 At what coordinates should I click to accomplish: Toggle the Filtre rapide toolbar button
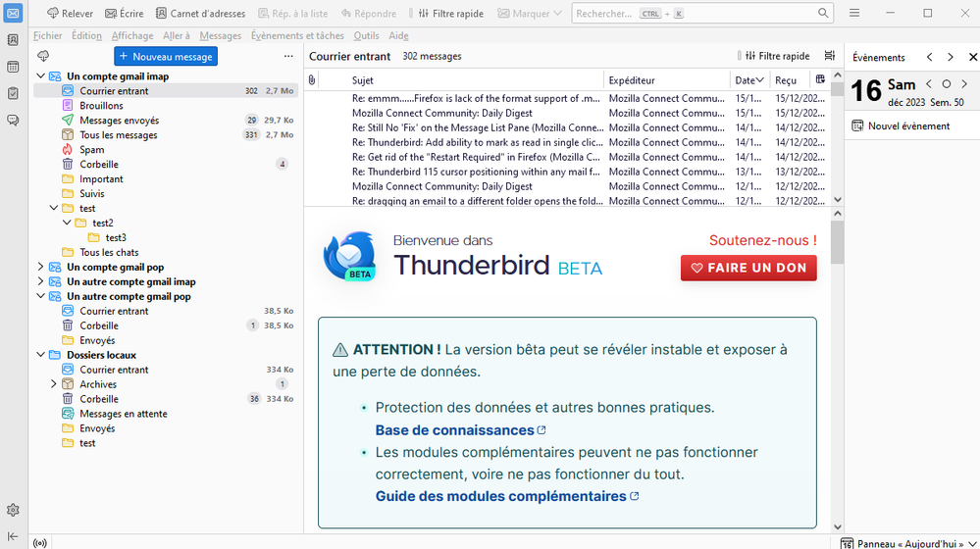click(x=450, y=13)
